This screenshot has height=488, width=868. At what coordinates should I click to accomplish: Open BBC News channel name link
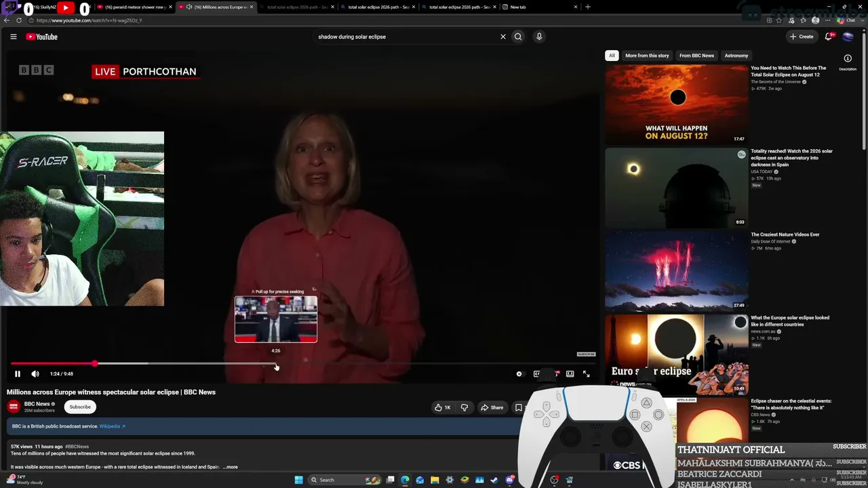(x=37, y=404)
